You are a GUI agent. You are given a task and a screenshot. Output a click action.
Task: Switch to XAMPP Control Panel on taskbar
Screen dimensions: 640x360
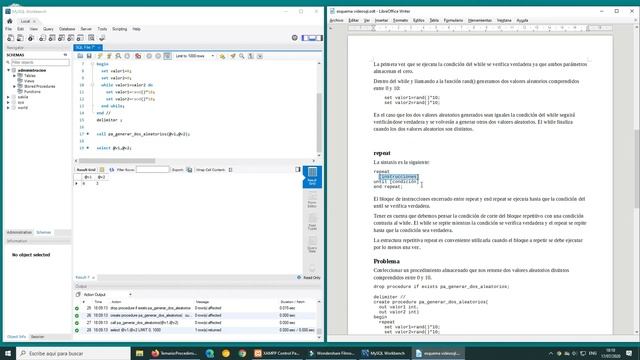coord(277,353)
